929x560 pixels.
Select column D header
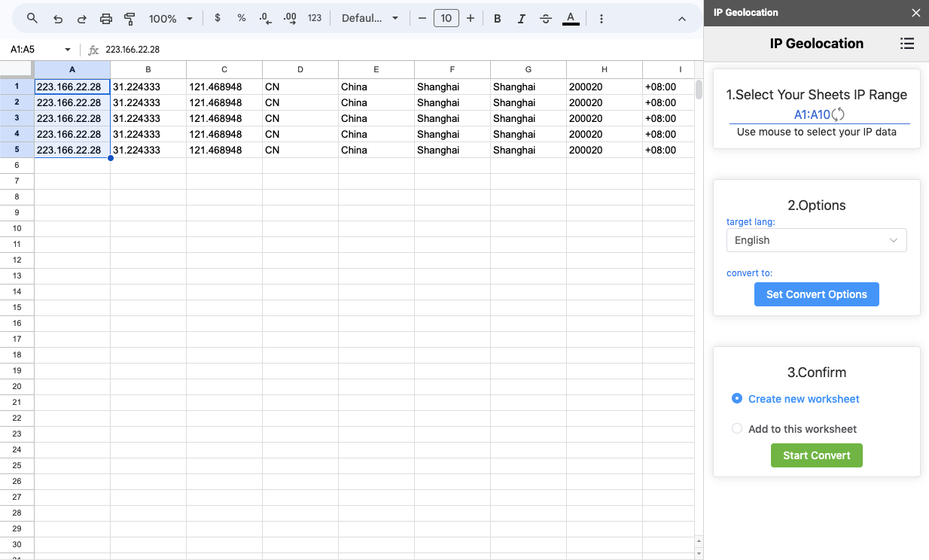300,69
